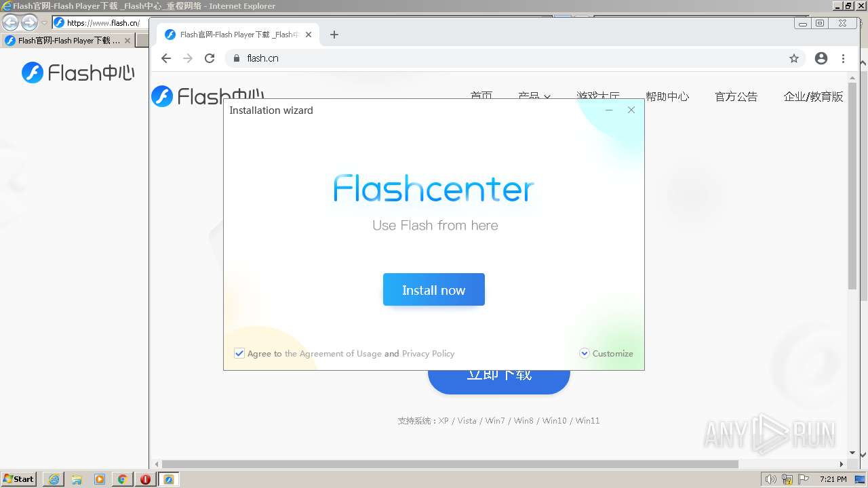Open the media player taskbar icon
The height and width of the screenshot is (488, 868).
[x=100, y=479]
